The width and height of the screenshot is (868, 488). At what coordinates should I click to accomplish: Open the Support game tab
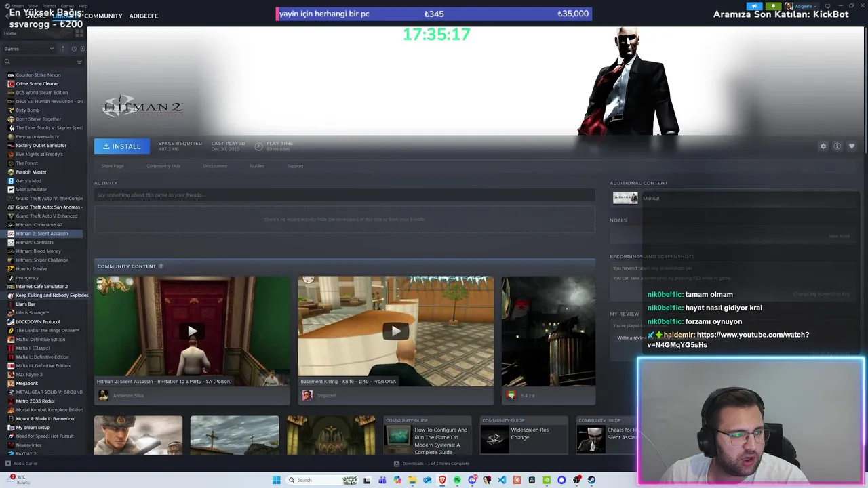tap(295, 166)
